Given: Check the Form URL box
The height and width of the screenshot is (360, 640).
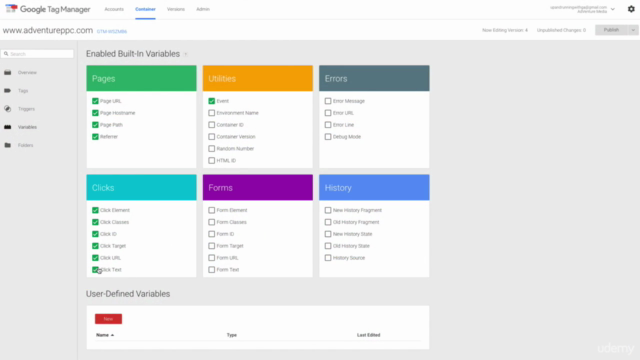Looking at the screenshot, I should 211,258.
